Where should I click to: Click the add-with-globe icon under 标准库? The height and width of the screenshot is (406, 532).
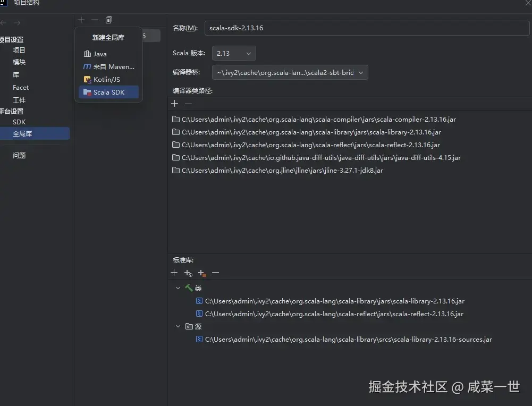pyautogui.click(x=188, y=273)
